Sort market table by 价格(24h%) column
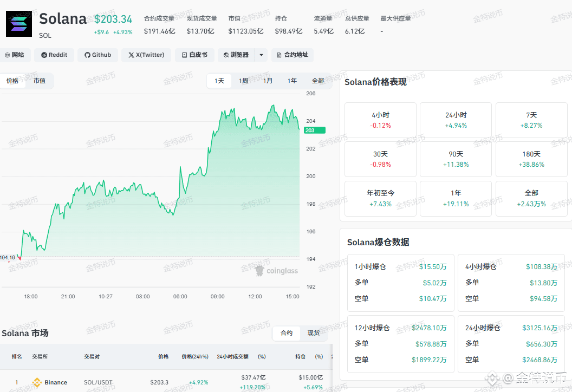The width and height of the screenshot is (572, 392). [x=195, y=357]
